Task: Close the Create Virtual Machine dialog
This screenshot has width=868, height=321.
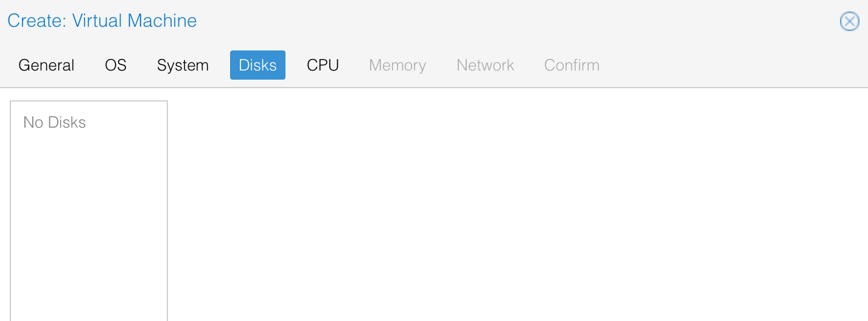Action: point(849,21)
